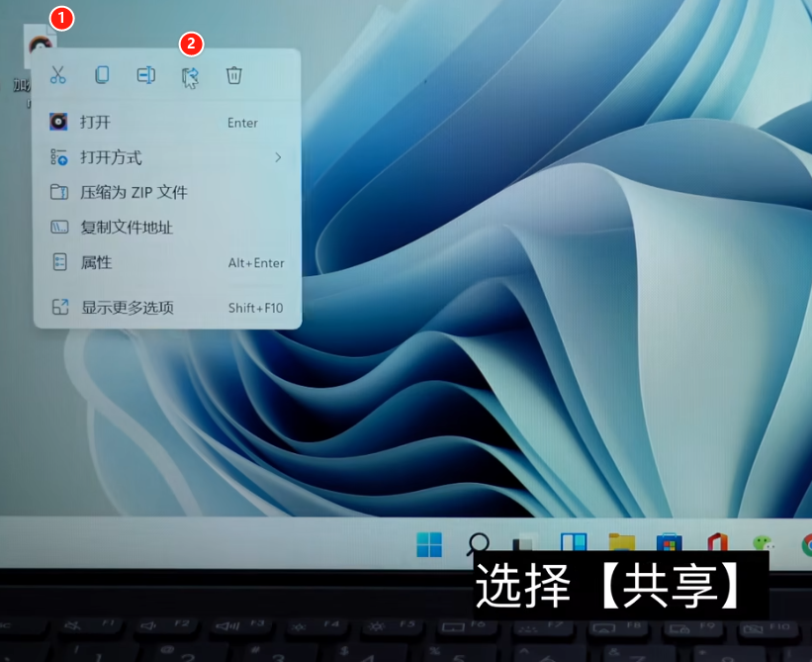This screenshot has width=812, height=662.
Task: Open Microsoft Store taskbar icon
Action: 669,542
